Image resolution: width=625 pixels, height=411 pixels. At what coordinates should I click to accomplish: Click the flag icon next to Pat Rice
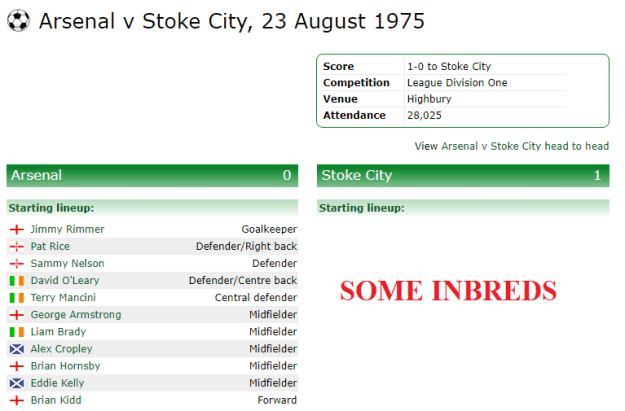click(16, 247)
